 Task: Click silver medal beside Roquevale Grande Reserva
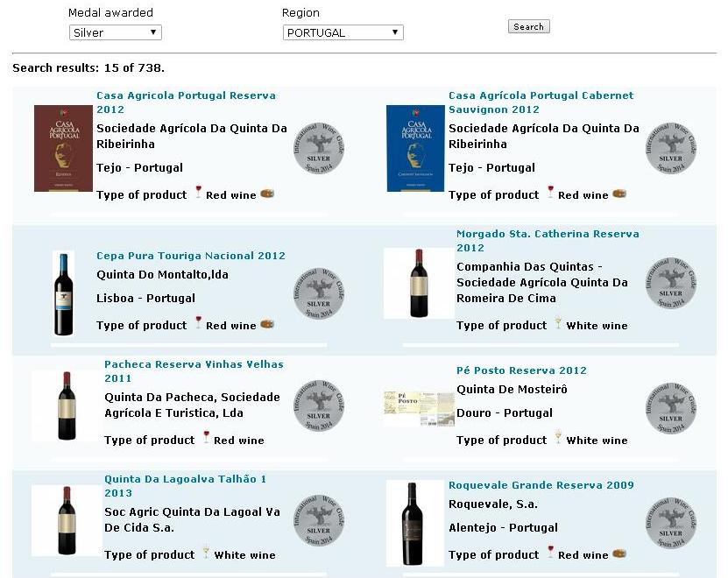click(x=670, y=523)
